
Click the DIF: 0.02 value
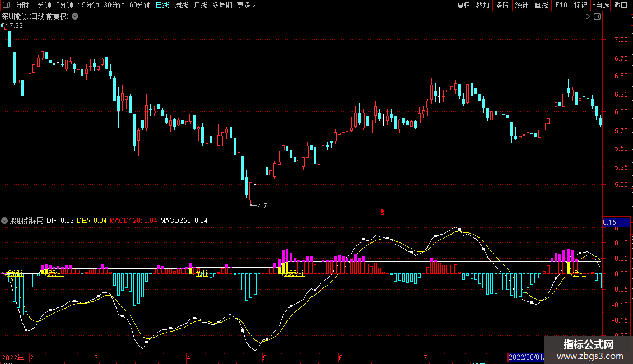click(60, 221)
